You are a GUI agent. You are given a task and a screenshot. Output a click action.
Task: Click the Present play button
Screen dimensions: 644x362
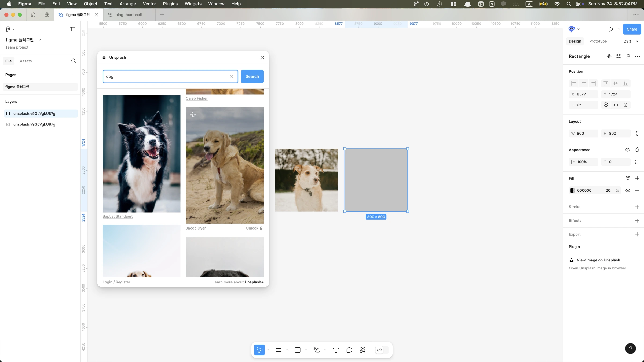(x=611, y=29)
